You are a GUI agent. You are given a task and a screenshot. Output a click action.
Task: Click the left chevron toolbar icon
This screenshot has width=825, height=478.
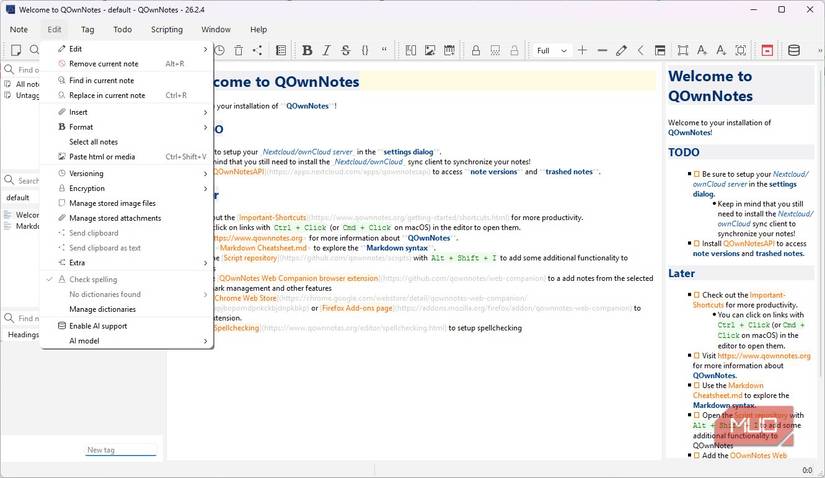[x=640, y=50]
